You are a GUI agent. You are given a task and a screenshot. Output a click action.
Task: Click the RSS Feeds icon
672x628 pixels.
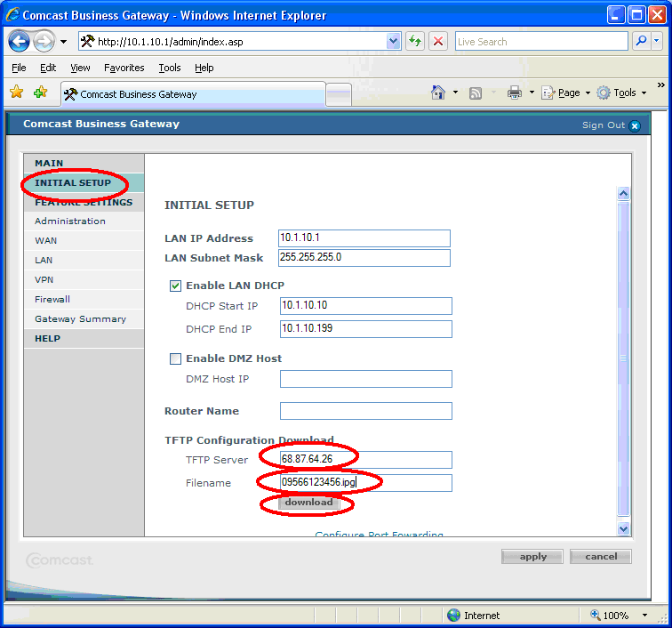(476, 93)
